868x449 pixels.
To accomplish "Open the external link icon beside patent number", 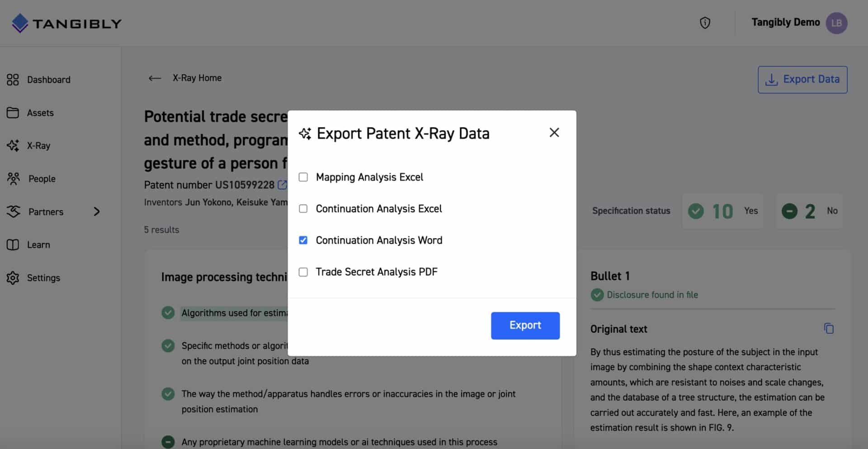I will [282, 185].
